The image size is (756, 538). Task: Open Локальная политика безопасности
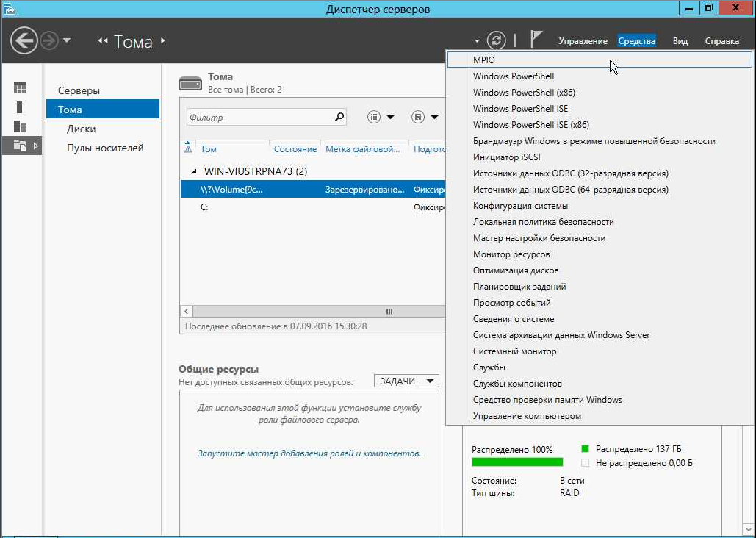coord(600,222)
